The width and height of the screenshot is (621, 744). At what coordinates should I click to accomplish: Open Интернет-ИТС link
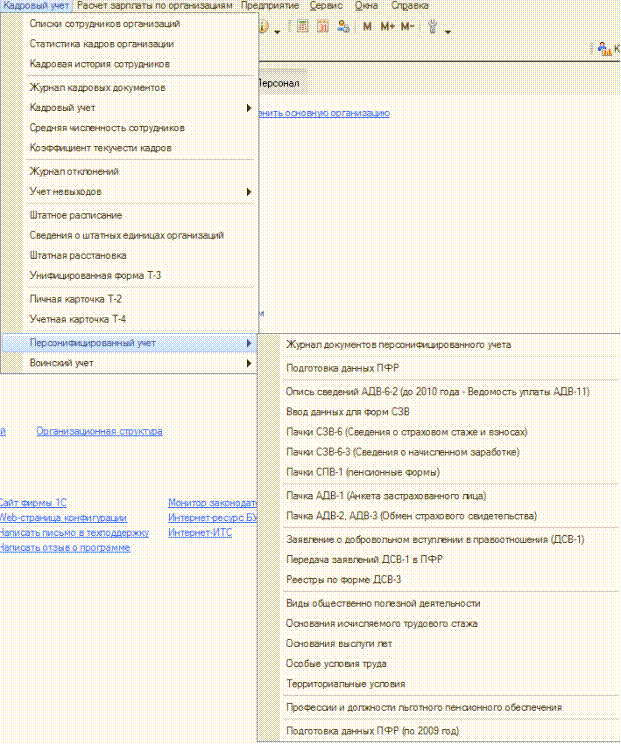coord(200,533)
